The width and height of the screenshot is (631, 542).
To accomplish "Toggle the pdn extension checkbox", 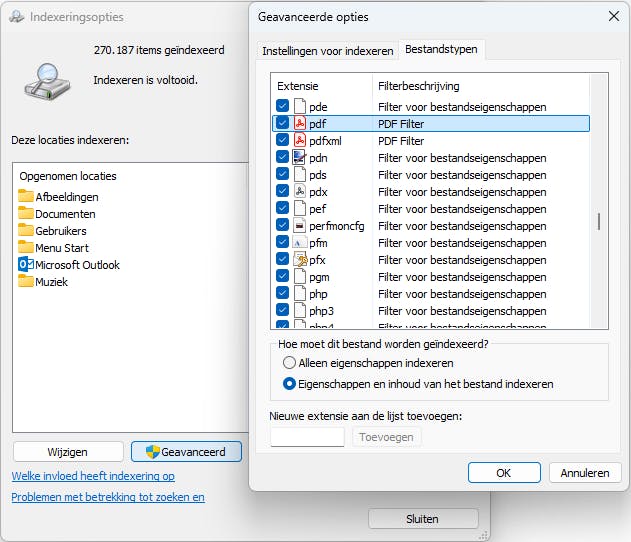I will coord(283,157).
